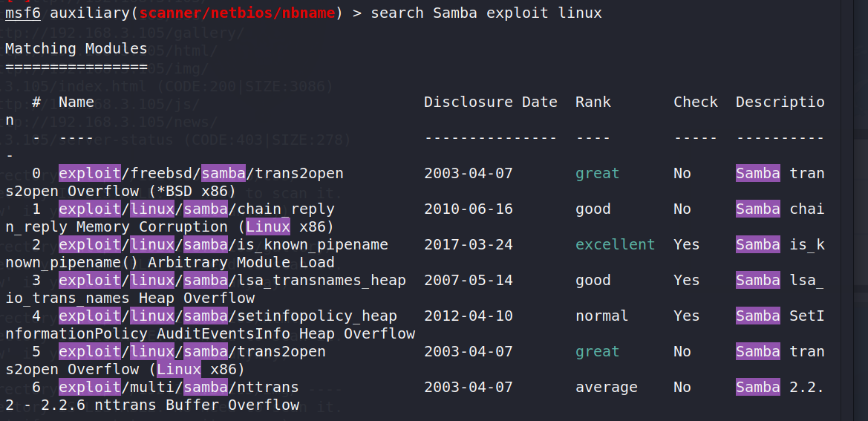The image size is (868, 421).
Task: Click wrapped text 'n_reply Memory Corruption (Linux x86)'
Action: click(170, 226)
